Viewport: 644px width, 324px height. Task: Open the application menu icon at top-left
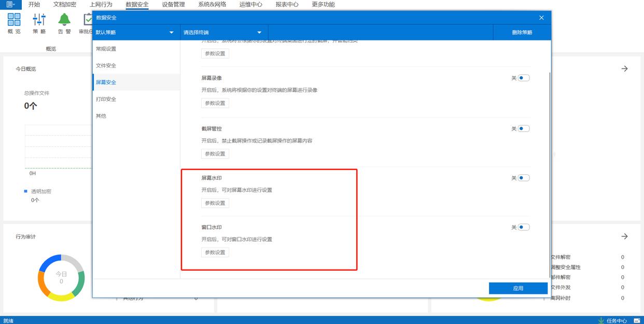(10, 4)
